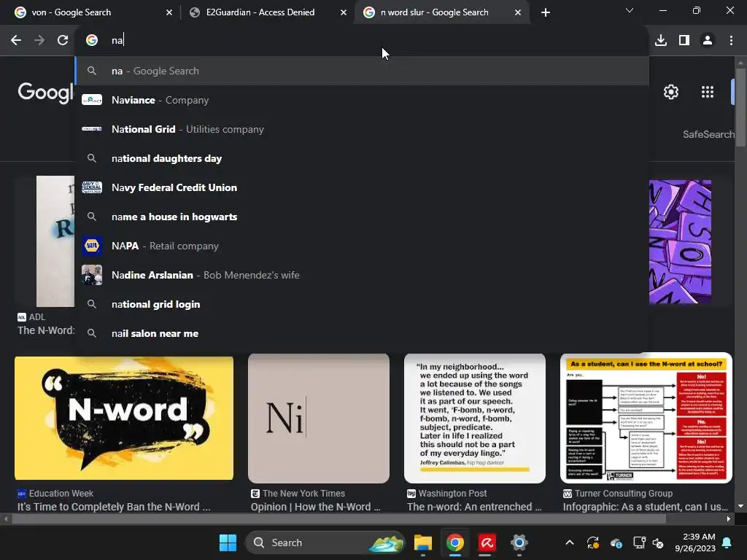Go back using the browser back arrow

(16, 41)
